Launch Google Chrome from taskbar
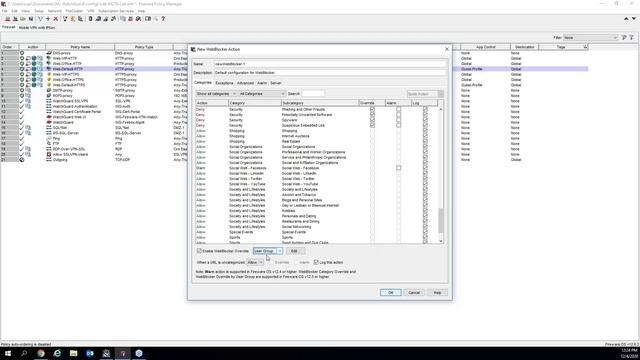 point(41,353)
